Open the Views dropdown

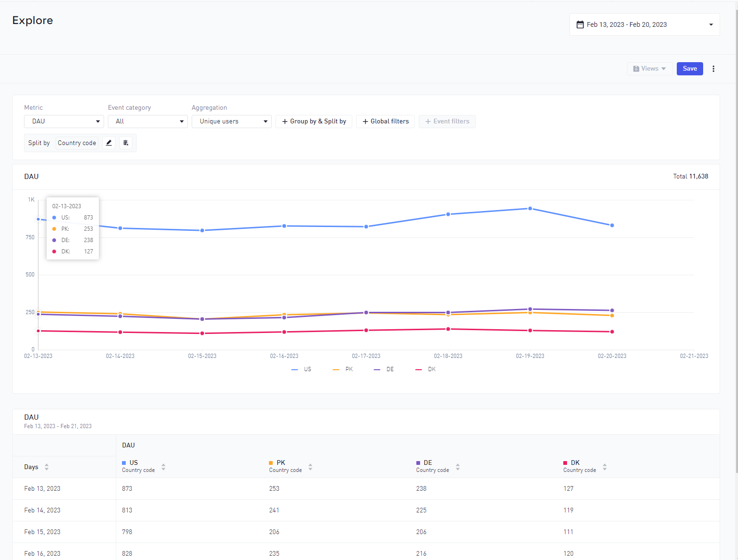[x=650, y=69]
